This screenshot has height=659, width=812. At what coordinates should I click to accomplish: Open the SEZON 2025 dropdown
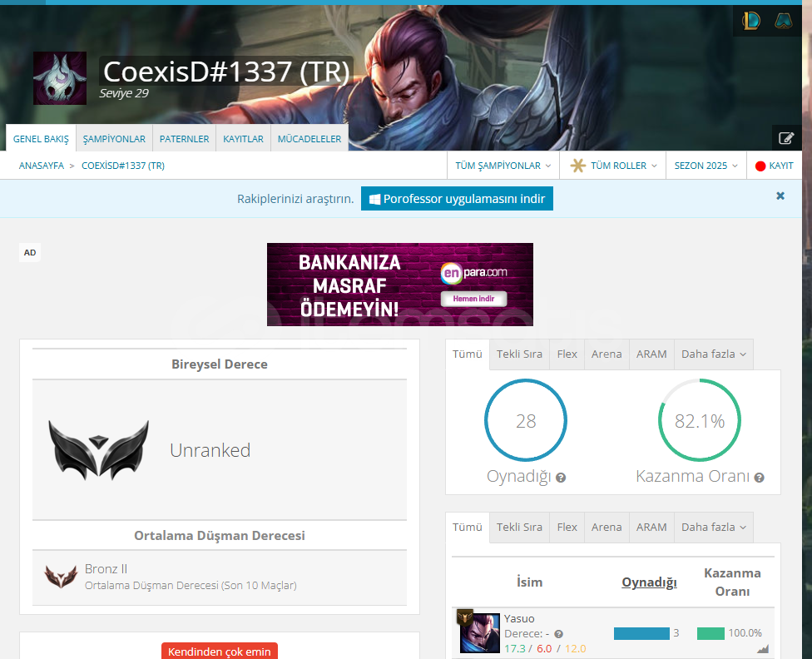(x=706, y=166)
